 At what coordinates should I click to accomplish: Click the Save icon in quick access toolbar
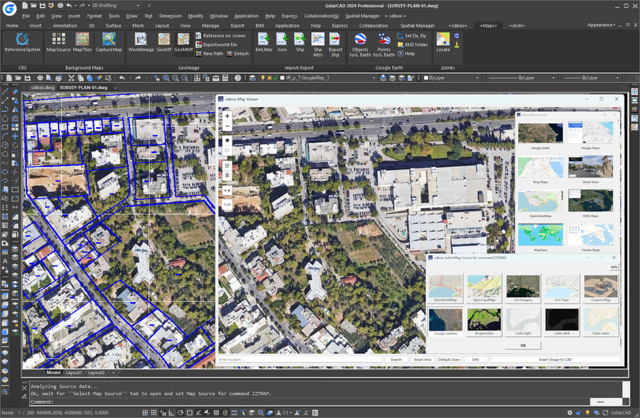point(42,6)
